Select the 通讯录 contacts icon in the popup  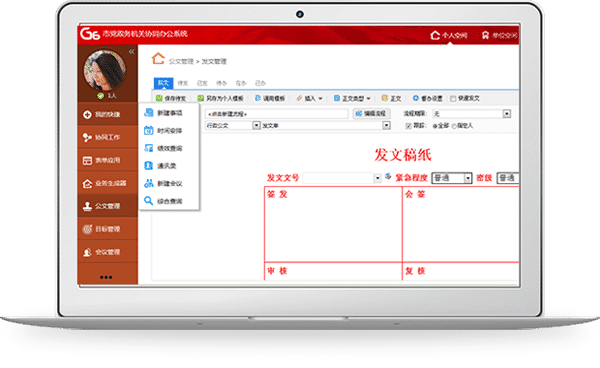pyautogui.click(x=148, y=166)
